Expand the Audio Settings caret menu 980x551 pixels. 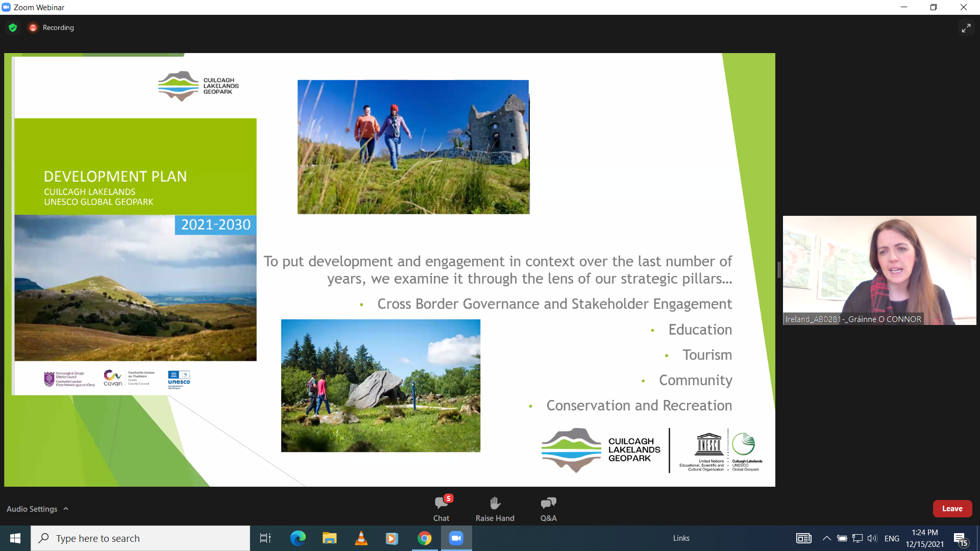pos(66,509)
